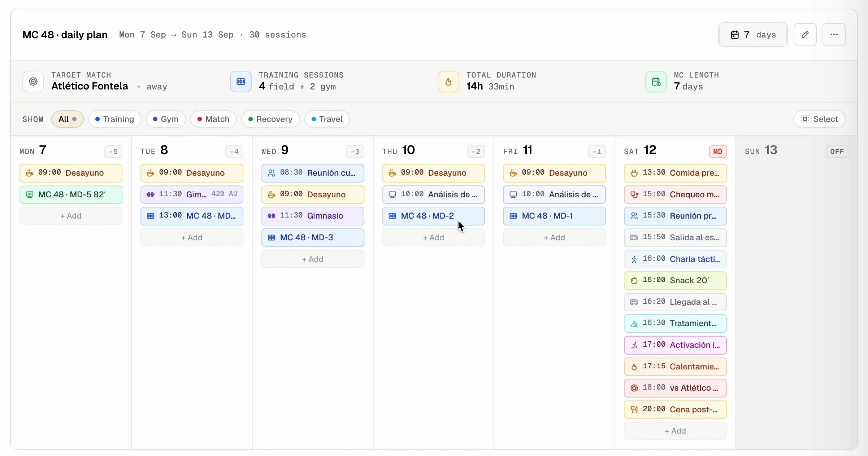Viewport: 868px width, 456px height.
Task: Toggle the Match filter chip
Action: pyautogui.click(x=213, y=119)
